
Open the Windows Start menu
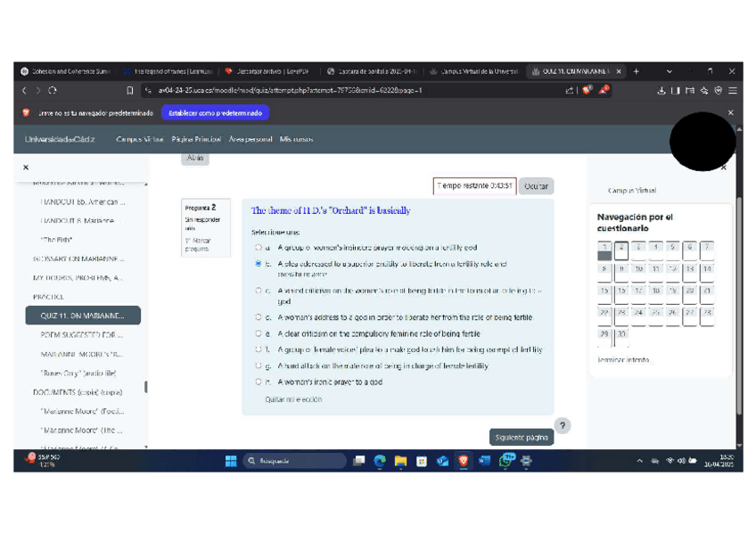coord(231,461)
